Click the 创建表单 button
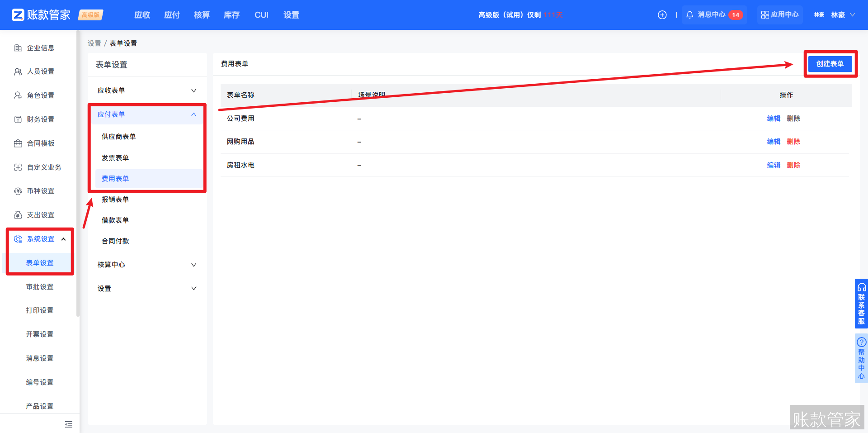Screen dimensions: 868x433 (x=830, y=64)
